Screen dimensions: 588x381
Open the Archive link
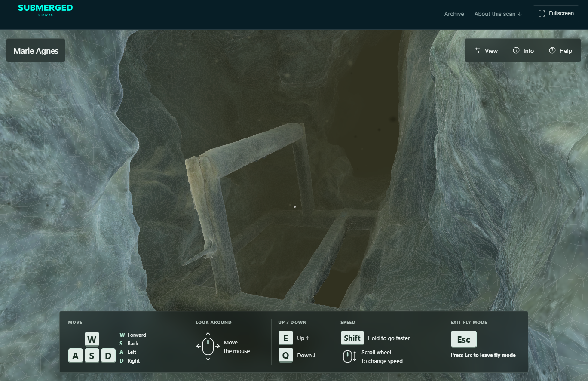(454, 14)
